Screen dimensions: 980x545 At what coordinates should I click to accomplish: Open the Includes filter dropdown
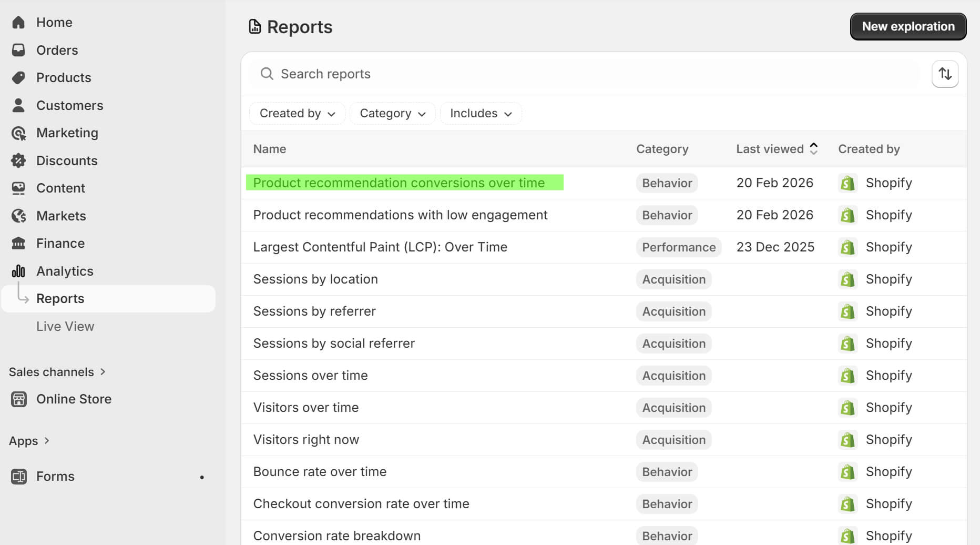point(480,113)
